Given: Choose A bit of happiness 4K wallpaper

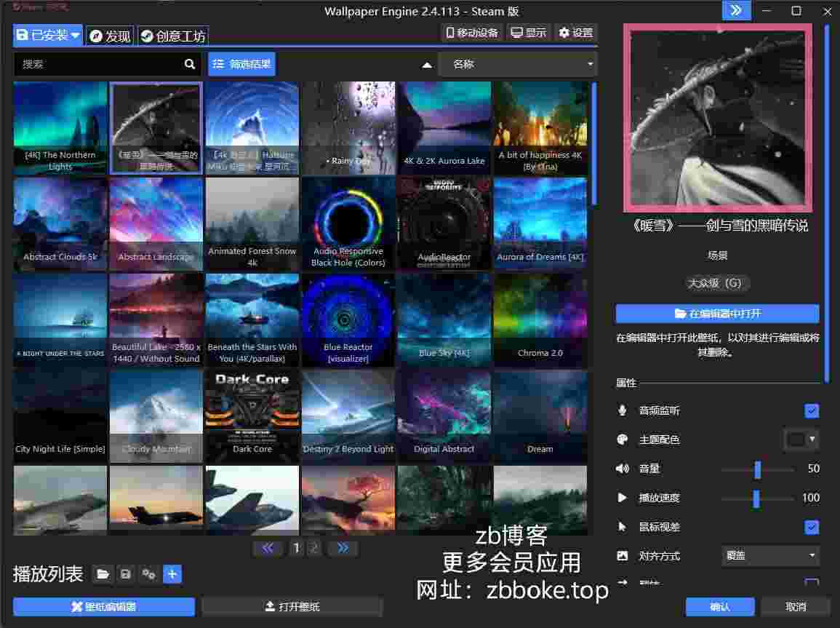Looking at the screenshot, I should coord(540,127).
